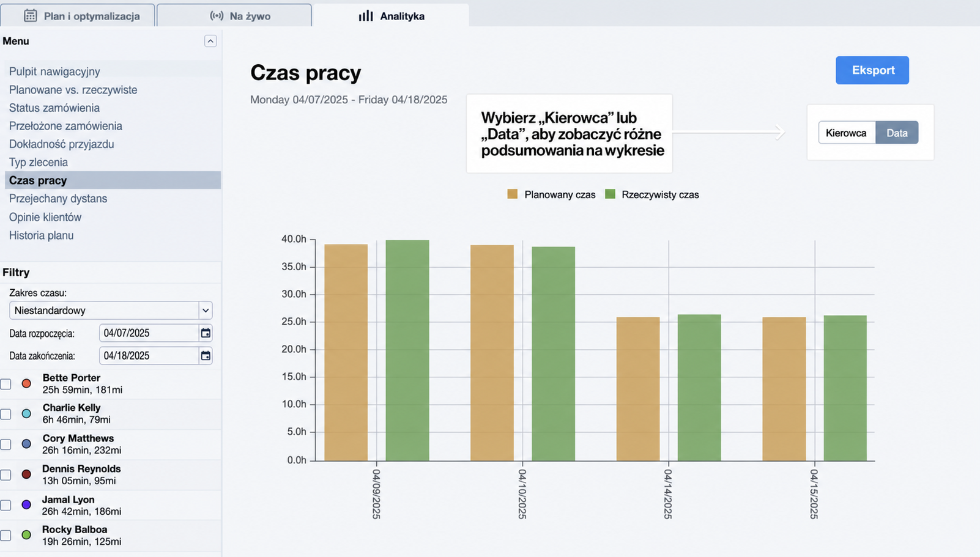Switch to the Na żywo tab
Viewport: 980px width, 557px height.
(234, 15)
